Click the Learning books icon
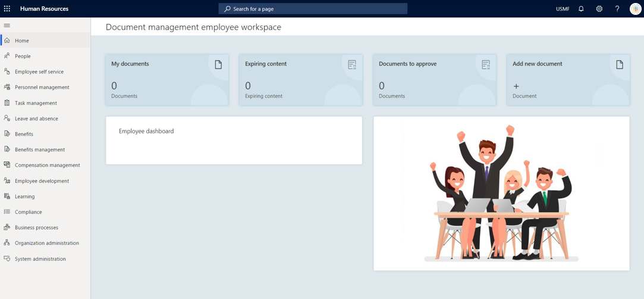 [7, 196]
